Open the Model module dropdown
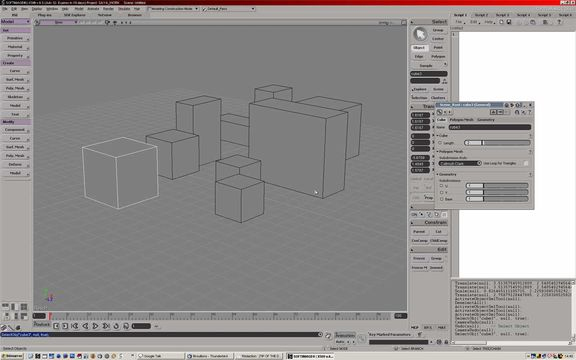The image size is (576, 360). [15, 22]
